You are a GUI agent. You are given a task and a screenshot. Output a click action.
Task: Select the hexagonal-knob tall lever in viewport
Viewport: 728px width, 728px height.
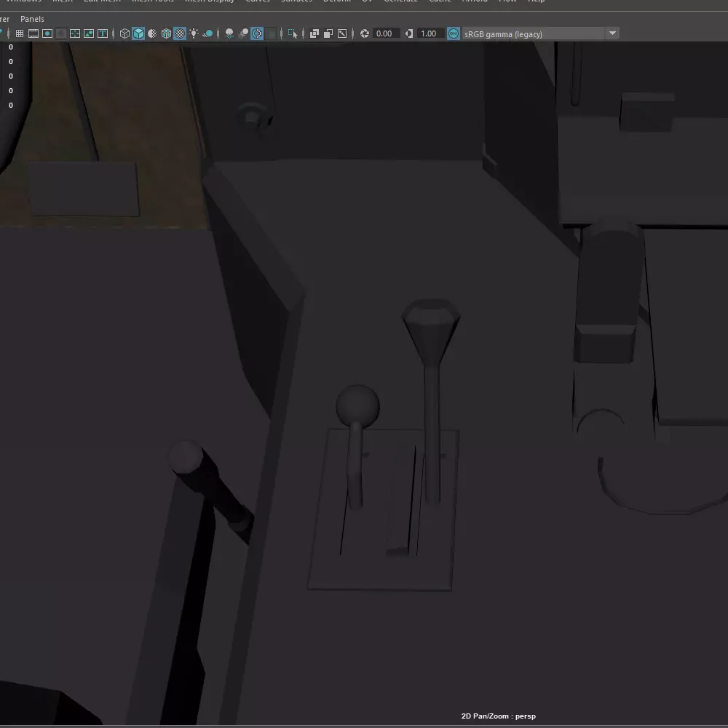(x=431, y=399)
